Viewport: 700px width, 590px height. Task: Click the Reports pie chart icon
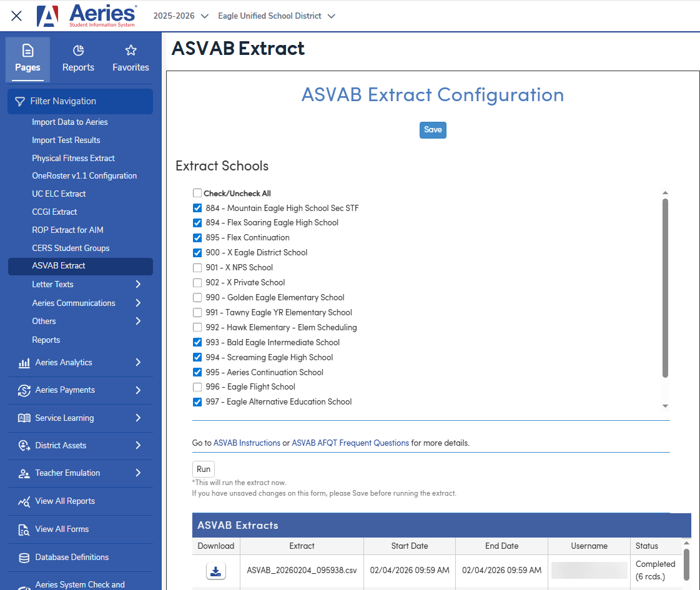tap(78, 51)
